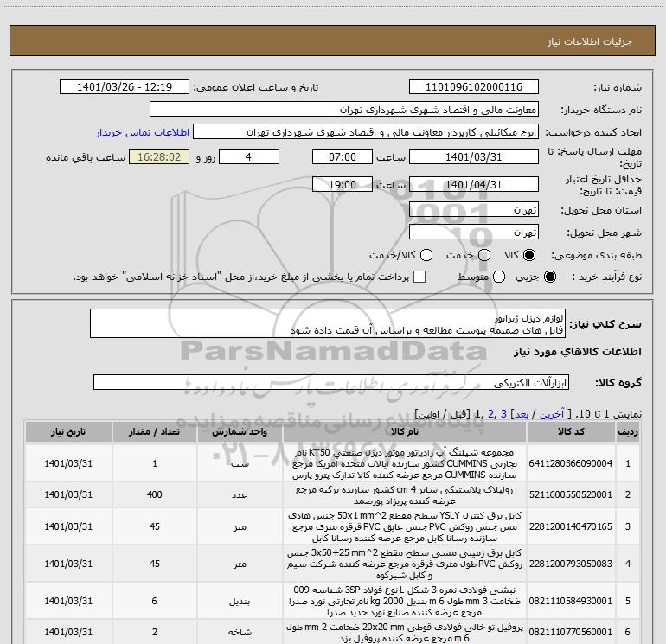Open the بعد next page link
This screenshot has height=644, width=666.
[522, 414]
